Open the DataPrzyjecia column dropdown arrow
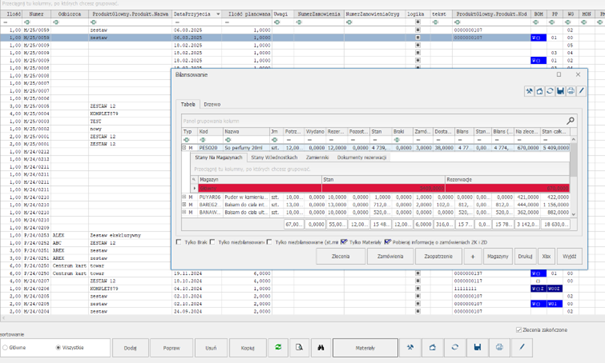This screenshot has width=605, height=363. point(218,14)
